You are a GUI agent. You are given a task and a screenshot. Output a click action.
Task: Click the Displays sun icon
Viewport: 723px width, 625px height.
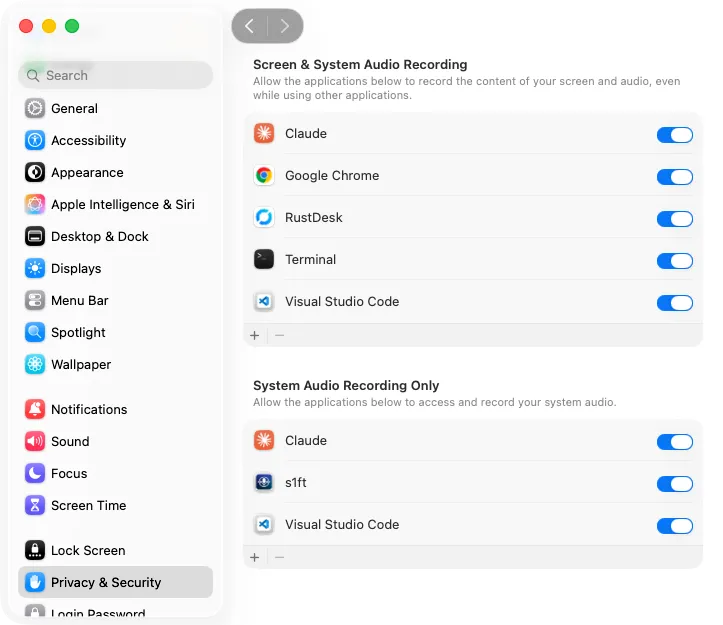coord(35,268)
